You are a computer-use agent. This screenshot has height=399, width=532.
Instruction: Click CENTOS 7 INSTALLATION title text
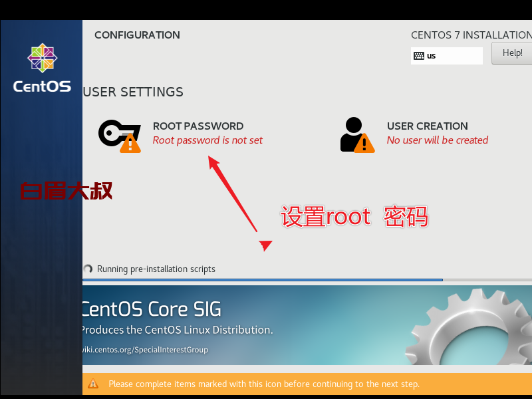point(471,35)
